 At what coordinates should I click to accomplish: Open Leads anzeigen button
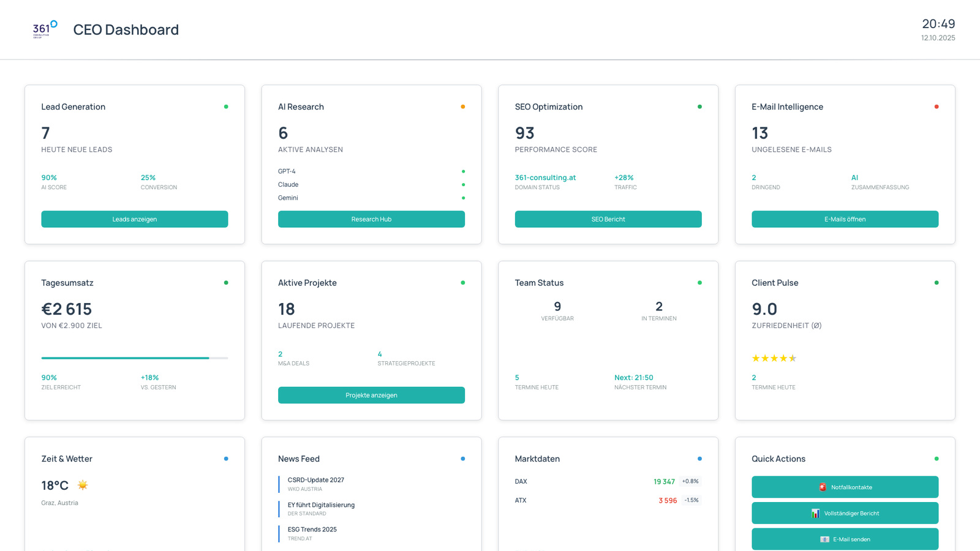click(135, 219)
